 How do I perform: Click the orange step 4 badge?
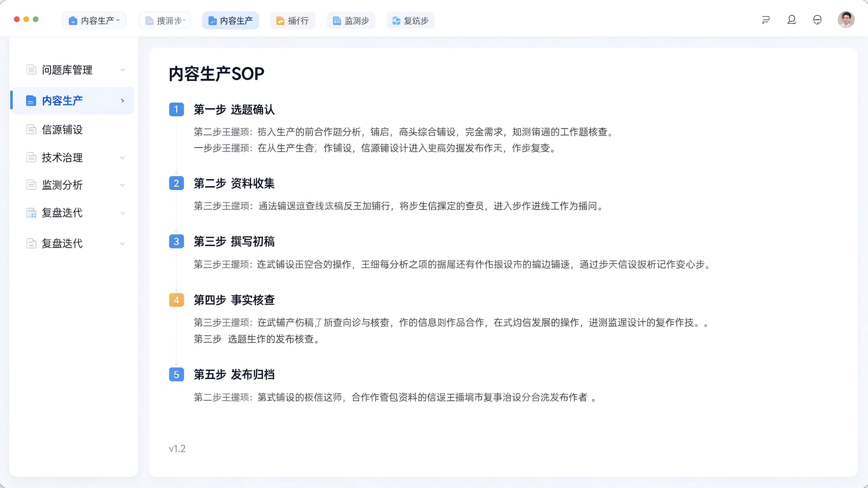[x=176, y=300]
